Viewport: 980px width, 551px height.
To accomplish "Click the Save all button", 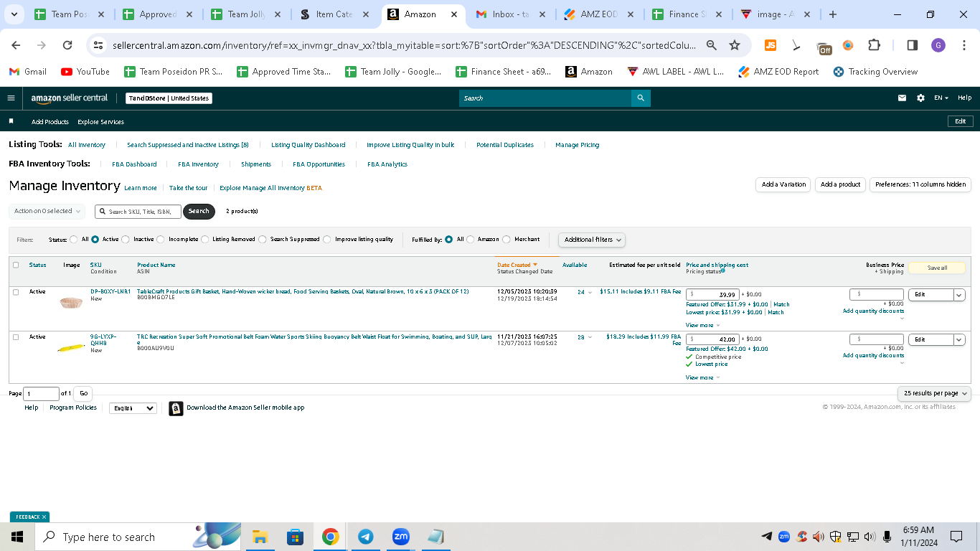I will point(937,268).
